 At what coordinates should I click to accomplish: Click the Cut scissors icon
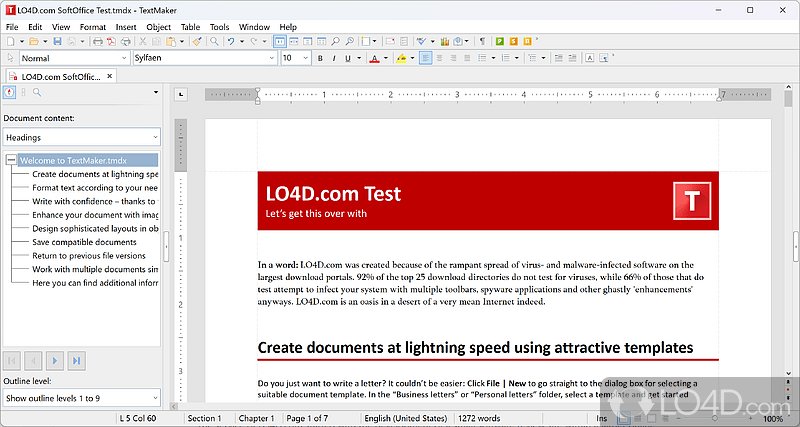(143, 41)
